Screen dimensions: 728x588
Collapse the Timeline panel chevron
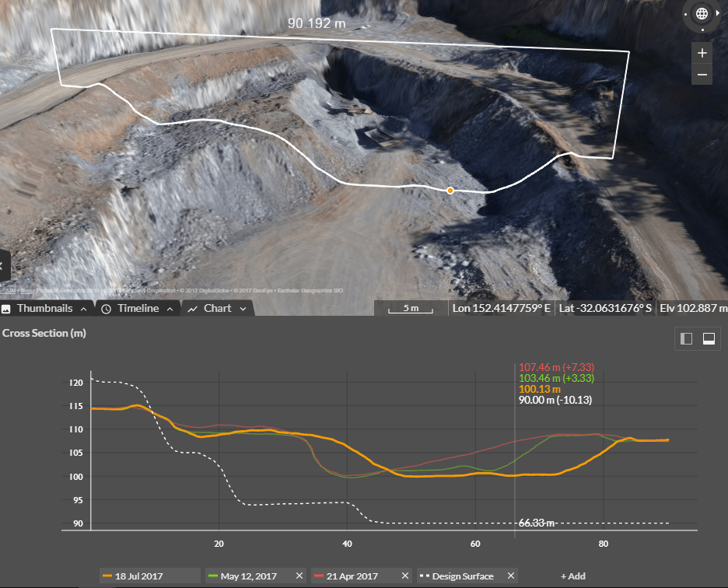[x=170, y=308]
